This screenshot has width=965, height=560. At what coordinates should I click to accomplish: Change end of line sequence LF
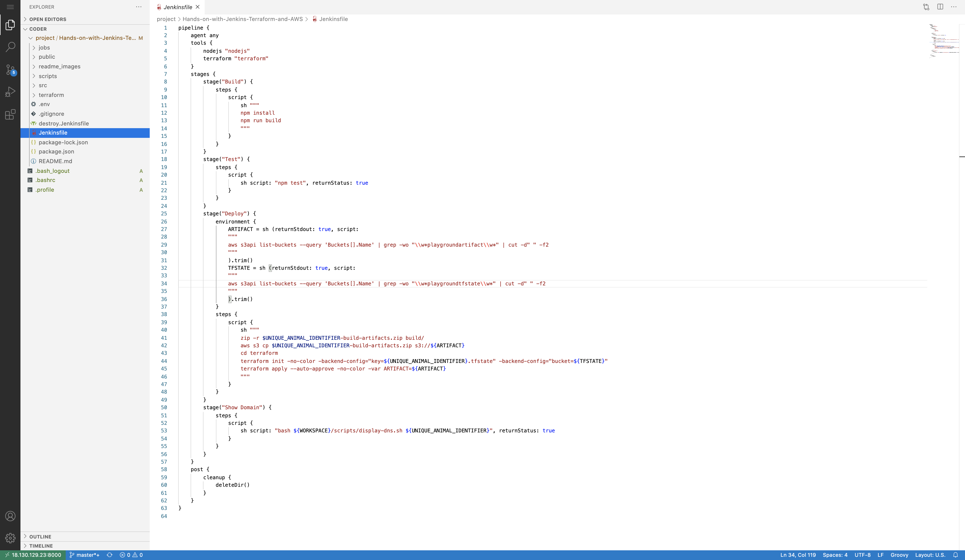(880, 555)
